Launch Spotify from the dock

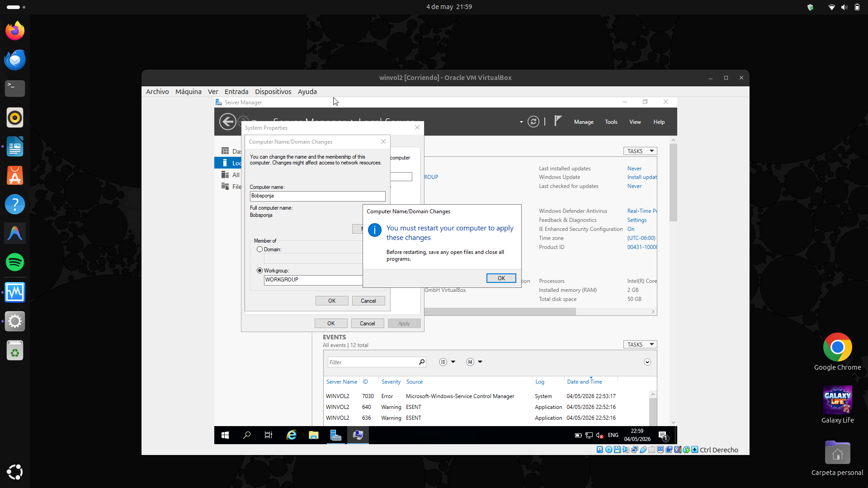[15, 262]
